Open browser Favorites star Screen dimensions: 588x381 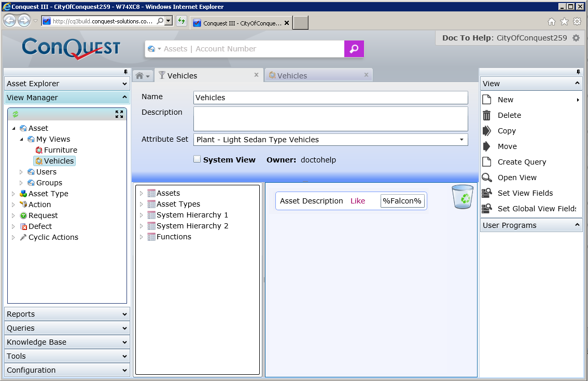[x=564, y=22]
